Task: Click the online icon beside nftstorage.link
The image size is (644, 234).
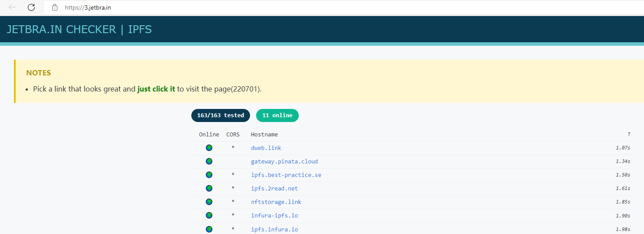Action: (x=209, y=202)
